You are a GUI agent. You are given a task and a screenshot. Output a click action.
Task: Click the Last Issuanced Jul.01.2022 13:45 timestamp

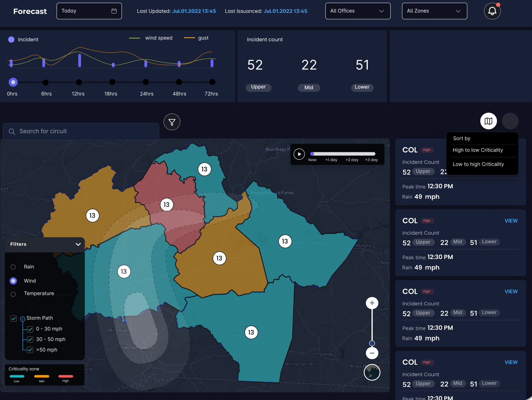285,11
